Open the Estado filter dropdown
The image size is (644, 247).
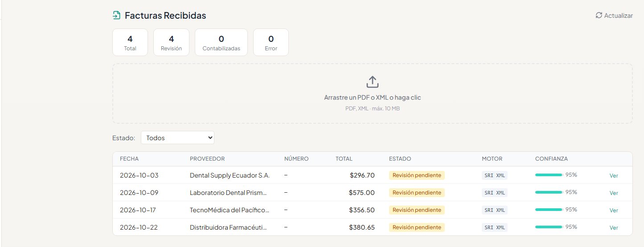click(177, 138)
